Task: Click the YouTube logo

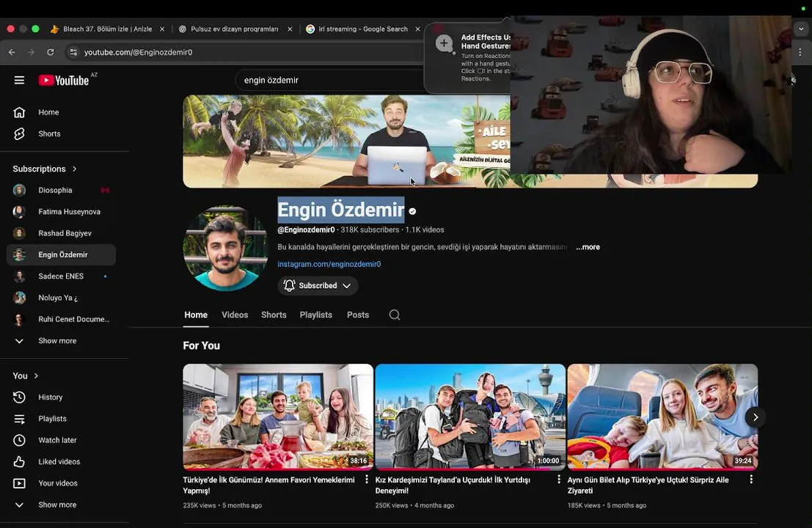Action: coord(64,80)
